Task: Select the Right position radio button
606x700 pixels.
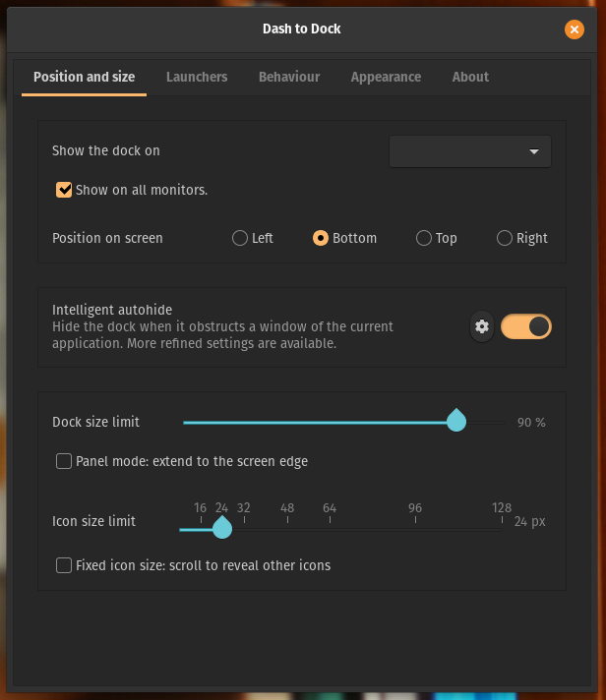Action: (x=505, y=238)
